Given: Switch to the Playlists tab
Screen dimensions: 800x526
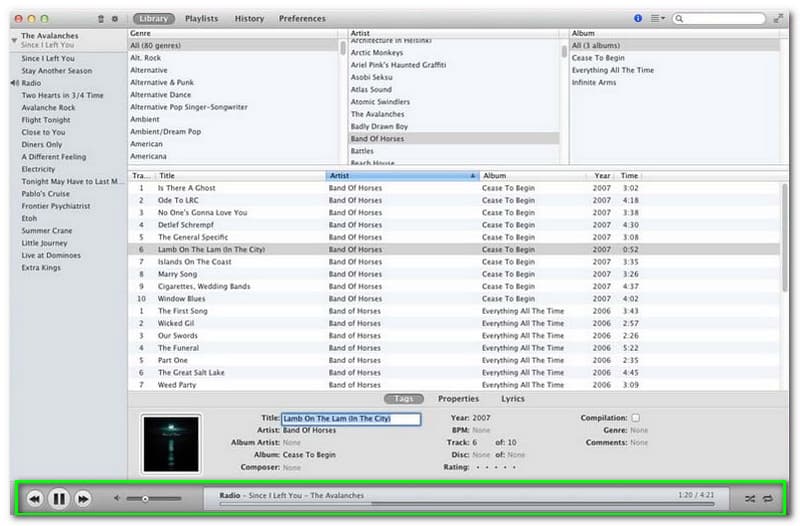Looking at the screenshot, I should click(202, 18).
